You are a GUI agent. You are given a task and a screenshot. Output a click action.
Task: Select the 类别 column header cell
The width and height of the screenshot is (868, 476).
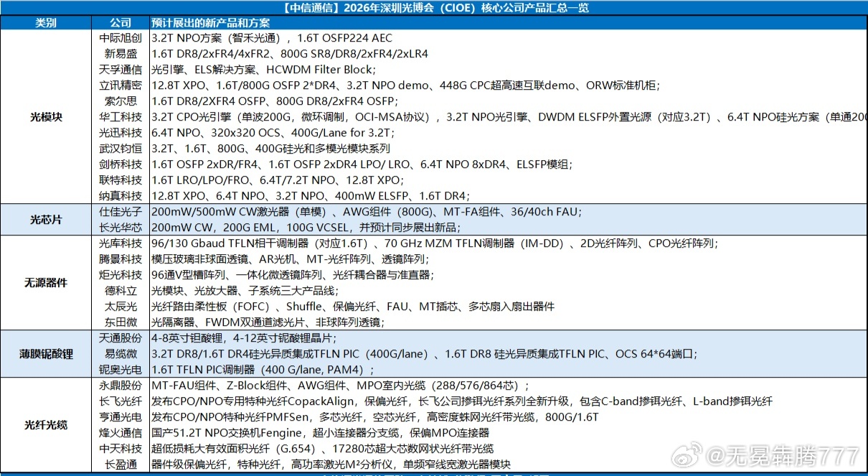[x=46, y=23]
